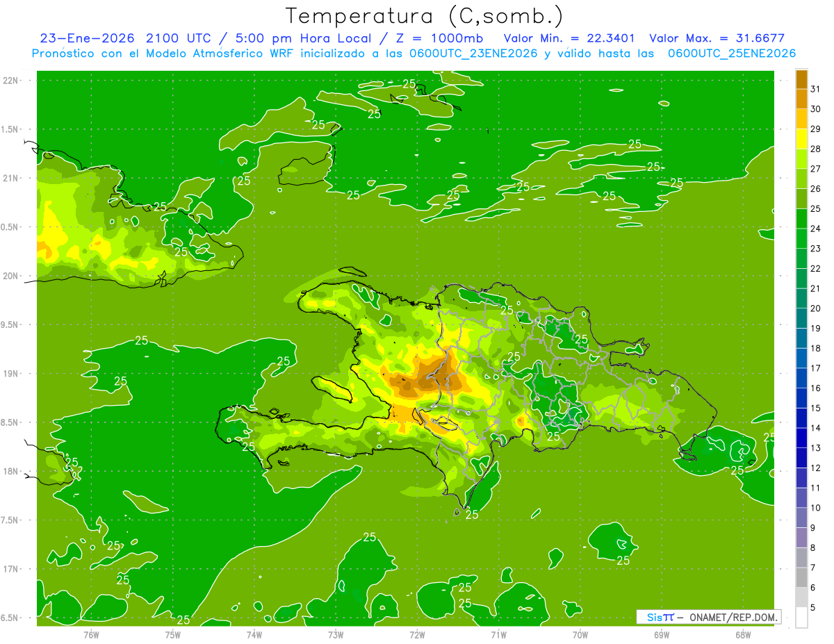Click the '70W' longitude axis label
Image resolution: width=834 pixels, height=644 pixels.
click(580, 635)
